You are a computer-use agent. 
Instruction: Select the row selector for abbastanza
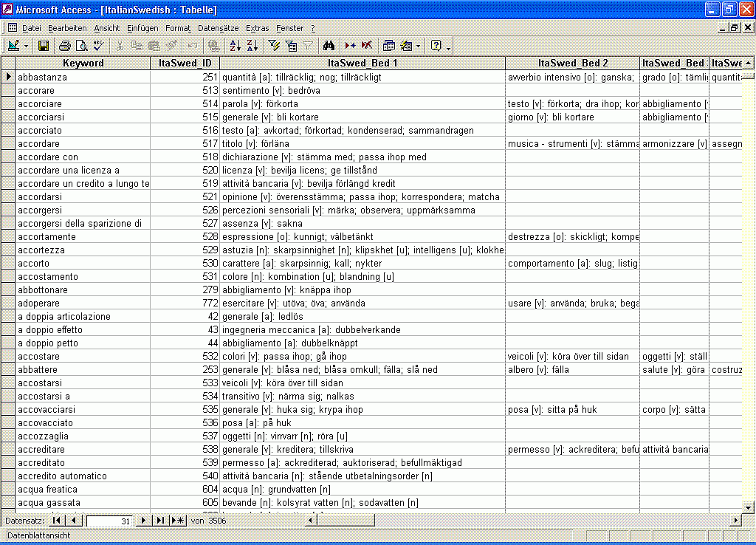pos(8,77)
